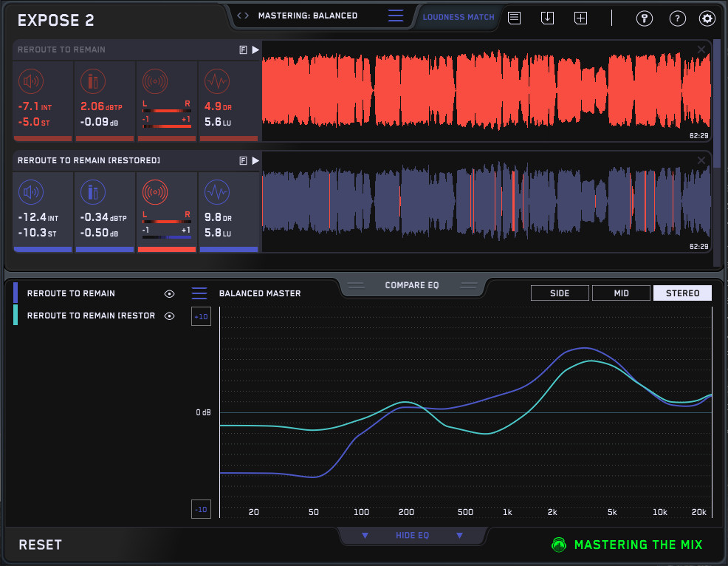This screenshot has height=566, width=728.
Task: Click the export download icon
Action: pyautogui.click(x=547, y=18)
